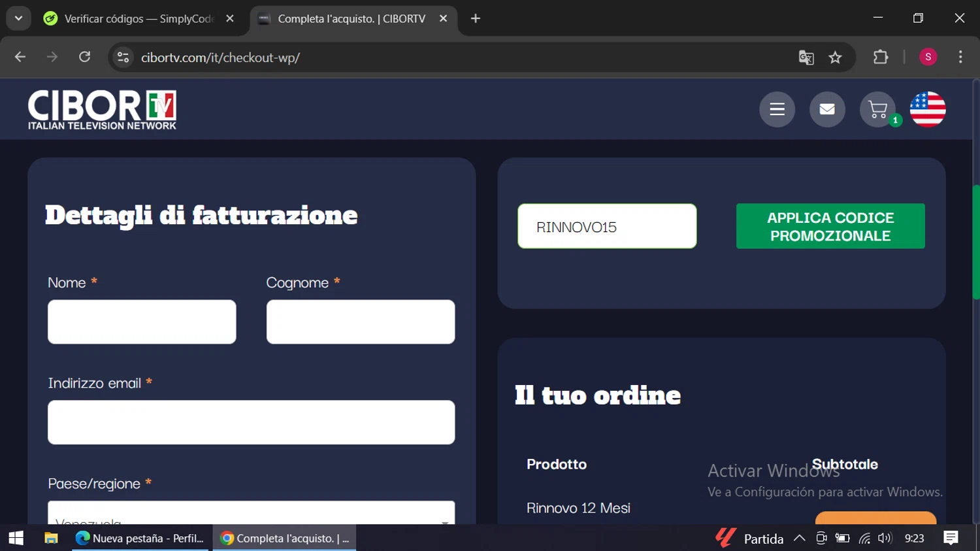This screenshot has height=551, width=980.
Task: Open the Extensions puzzle icon
Action: 881,58
